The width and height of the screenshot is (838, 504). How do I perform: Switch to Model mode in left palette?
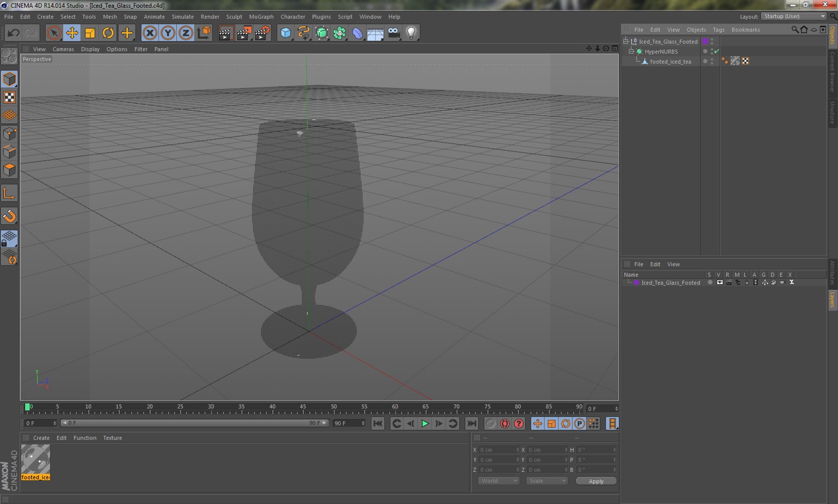(x=9, y=79)
